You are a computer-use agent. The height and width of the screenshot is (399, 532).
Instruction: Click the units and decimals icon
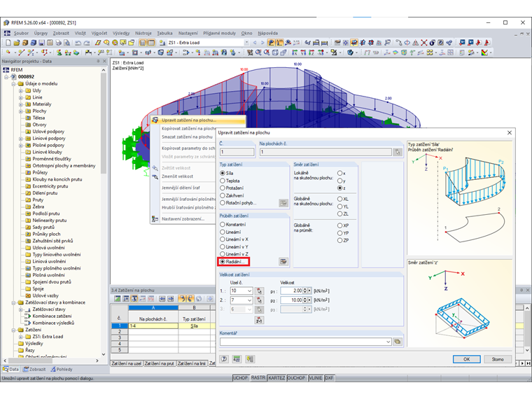click(237, 359)
